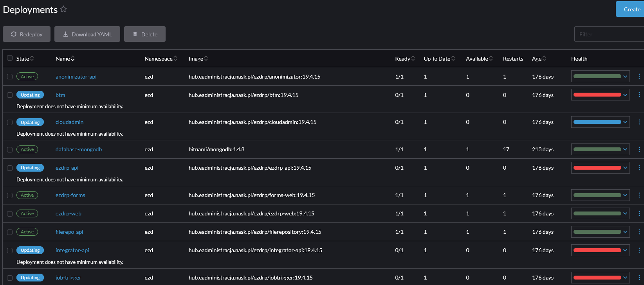Open the three-dot menu for ezdrp-forms
The image size is (644, 285).
click(x=639, y=195)
